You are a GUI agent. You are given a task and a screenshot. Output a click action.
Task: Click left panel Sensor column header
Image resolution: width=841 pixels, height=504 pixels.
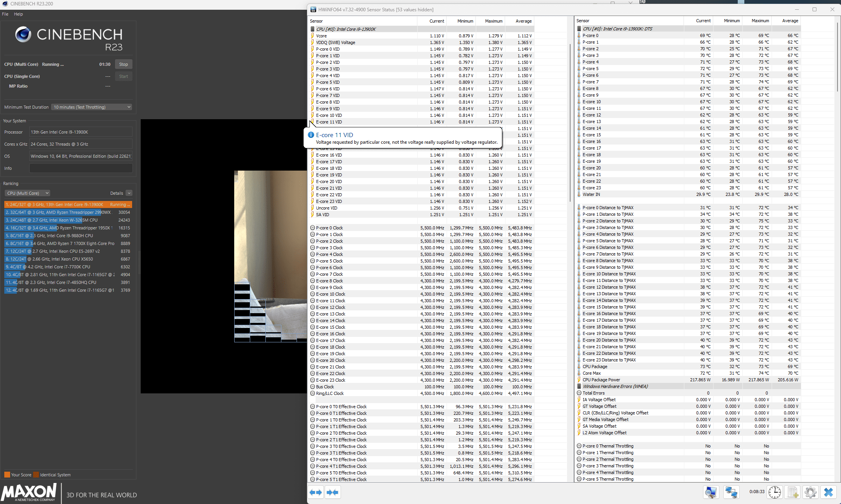pyautogui.click(x=362, y=21)
